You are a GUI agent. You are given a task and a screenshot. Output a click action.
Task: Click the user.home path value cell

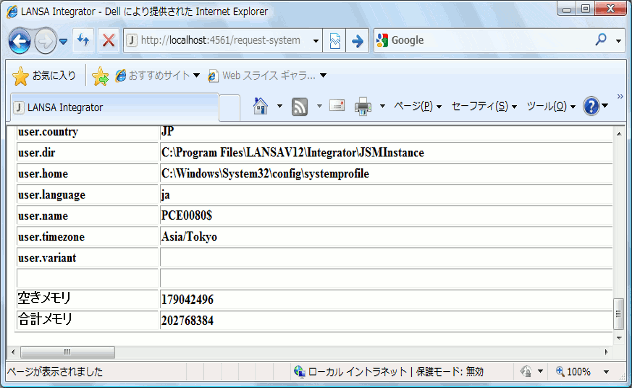[x=386, y=174]
